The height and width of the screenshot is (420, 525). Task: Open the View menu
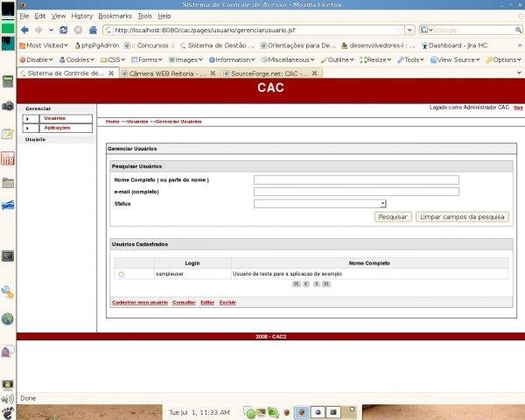tap(59, 16)
